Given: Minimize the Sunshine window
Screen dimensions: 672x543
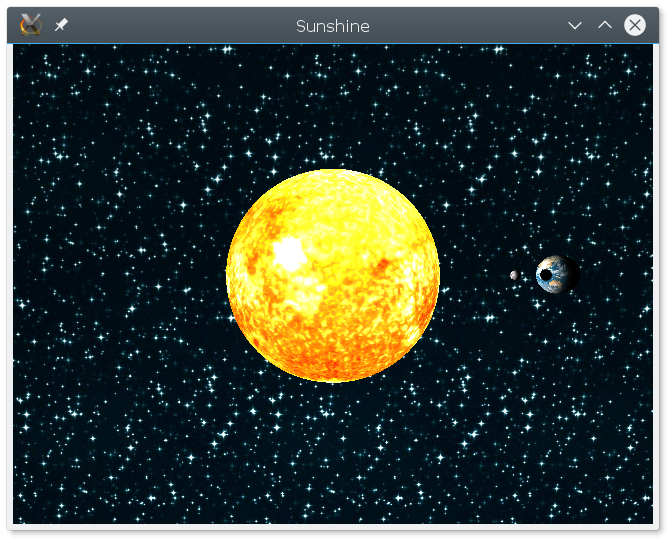Looking at the screenshot, I should [575, 25].
